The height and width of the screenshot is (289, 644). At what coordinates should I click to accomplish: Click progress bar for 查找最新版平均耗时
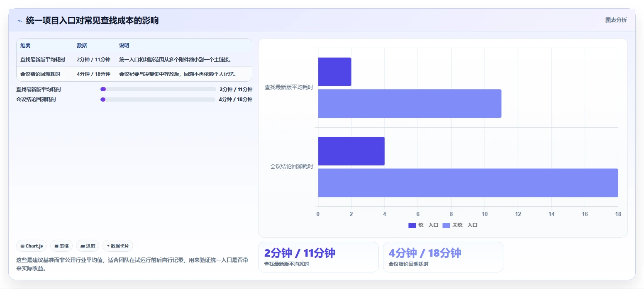[x=158, y=89]
